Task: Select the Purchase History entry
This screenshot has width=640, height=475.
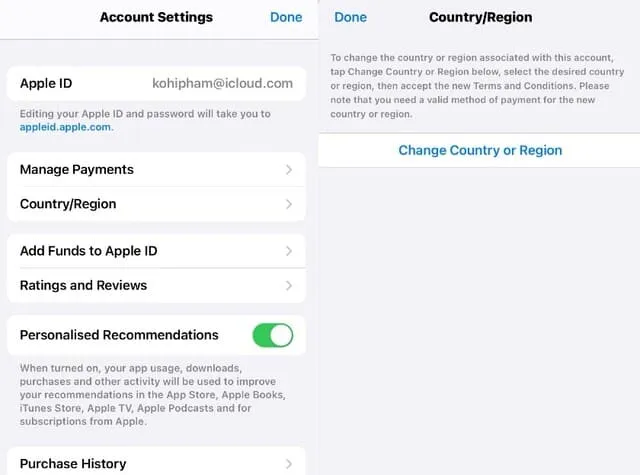Action: click(x=156, y=462)
